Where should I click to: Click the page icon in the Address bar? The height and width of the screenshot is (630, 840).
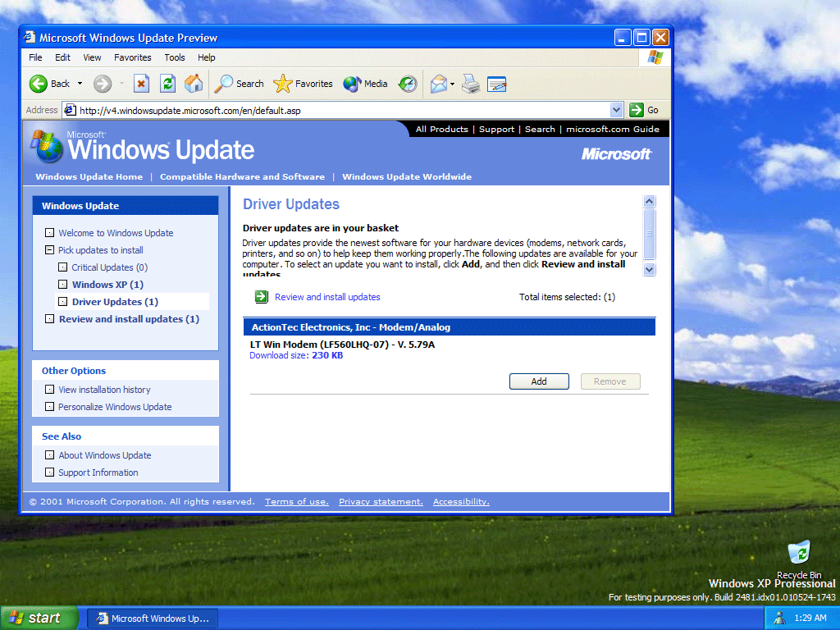coord(70,111)
